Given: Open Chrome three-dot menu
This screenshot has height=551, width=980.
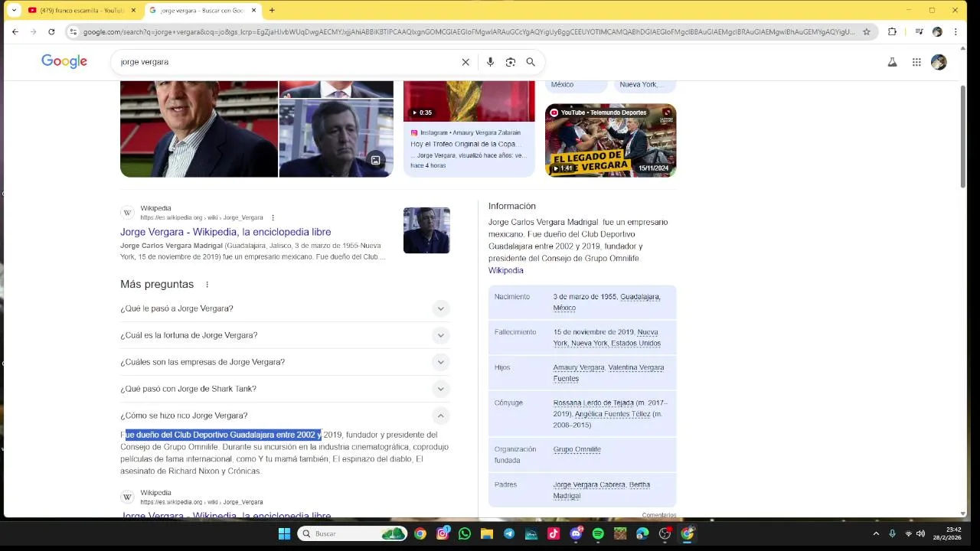Looking at the screenshot, I should (955, 31).
